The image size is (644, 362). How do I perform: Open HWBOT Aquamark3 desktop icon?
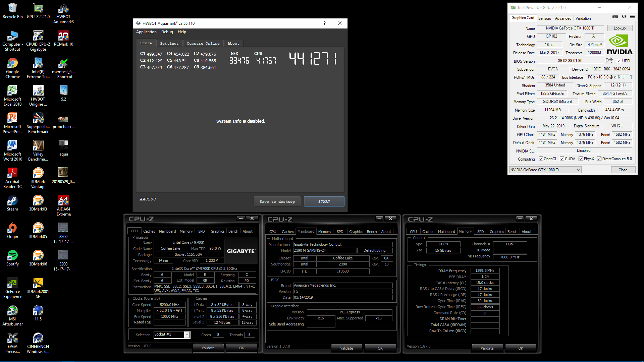tap(63, 14)
